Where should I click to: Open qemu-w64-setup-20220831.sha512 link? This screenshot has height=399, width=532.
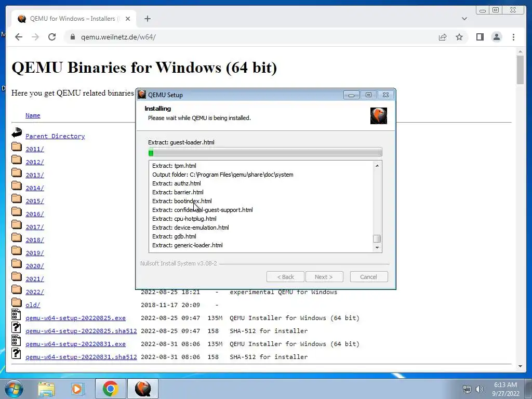(81, 357)
